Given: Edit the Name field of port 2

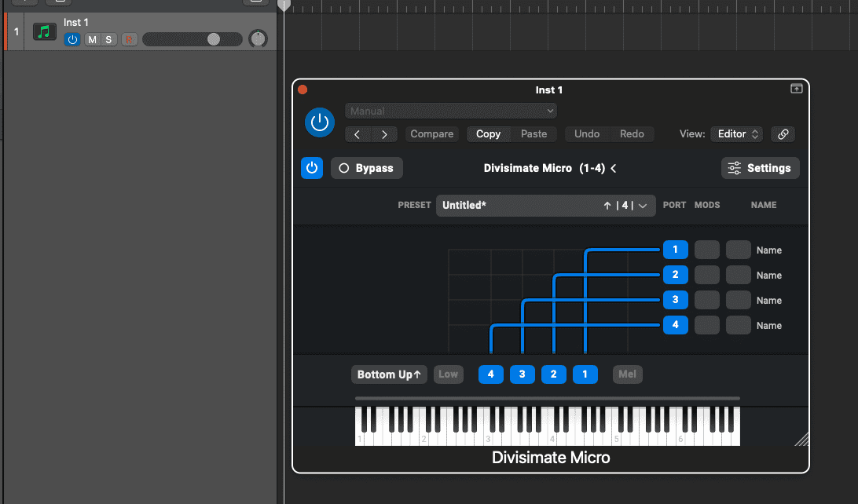Looking at the screenshot, I should tap(768, 276).
